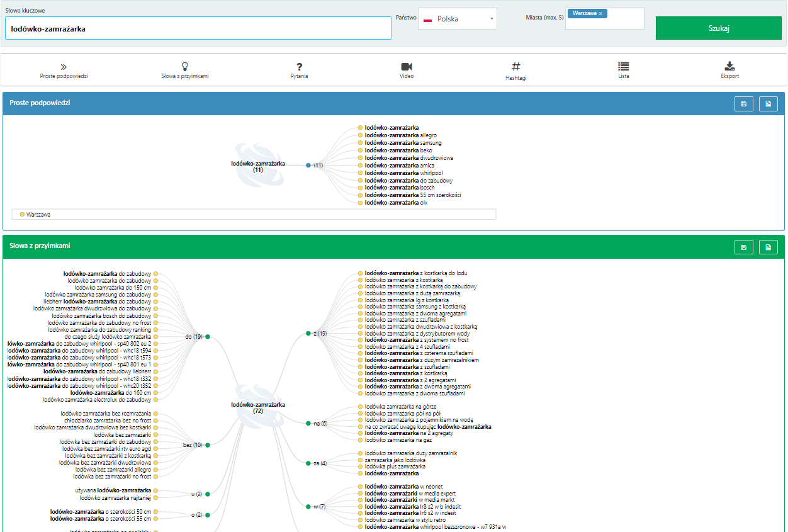Collapse the 'w (7)' preposition node
This screenshot has width=788, height=532.
[x=308, y=506]
